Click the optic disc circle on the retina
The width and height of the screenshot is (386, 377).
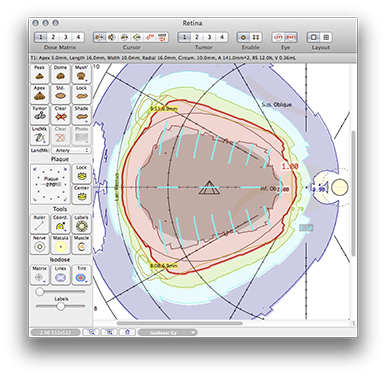[340, 187]
